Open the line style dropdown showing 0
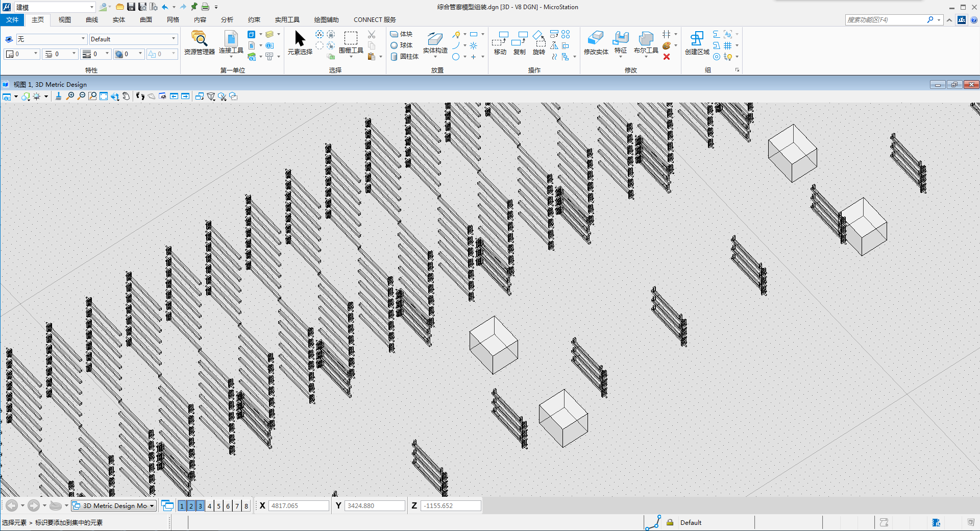 [60, 54]
